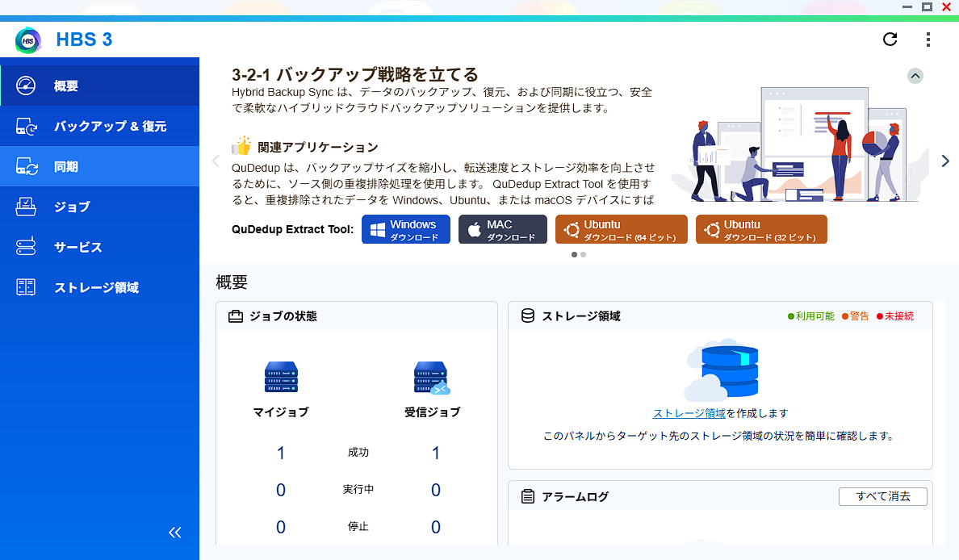
Task: Click the HBS 3 app logo icon
Action: point(28,40)
